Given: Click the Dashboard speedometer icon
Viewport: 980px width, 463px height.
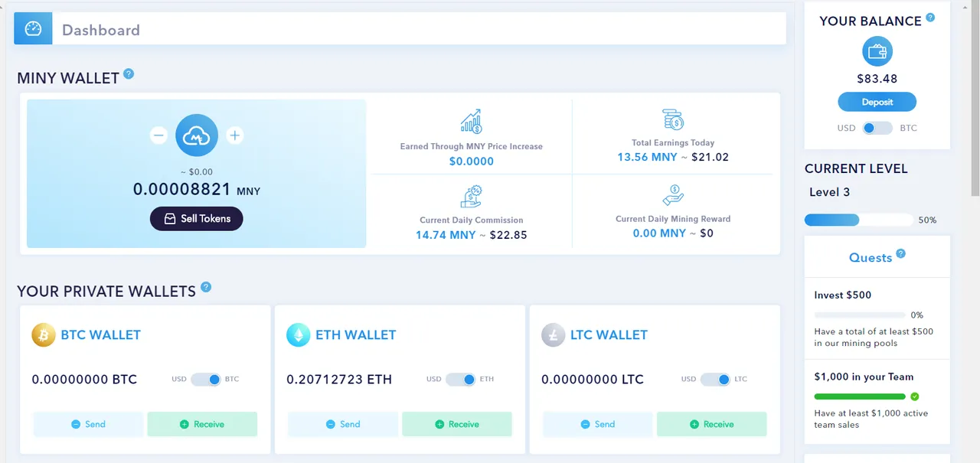Looking at the screenshot, I should click(x=33, y=29).
